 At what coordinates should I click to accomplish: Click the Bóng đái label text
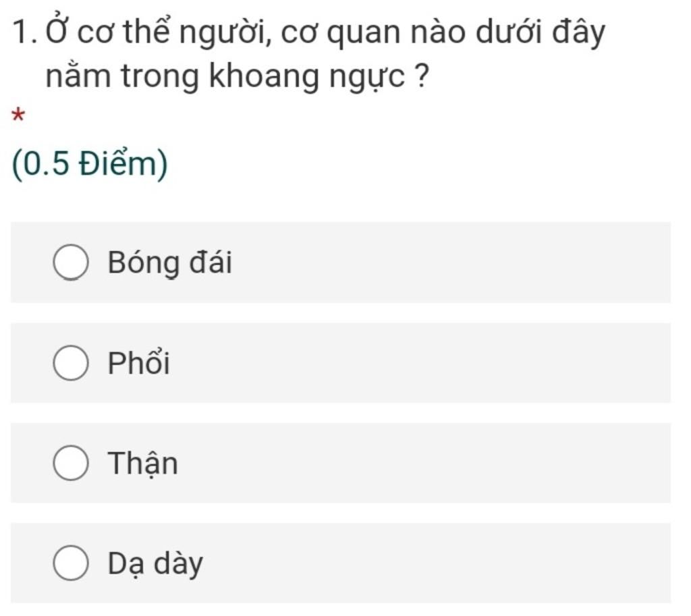(x=170, y=263)
